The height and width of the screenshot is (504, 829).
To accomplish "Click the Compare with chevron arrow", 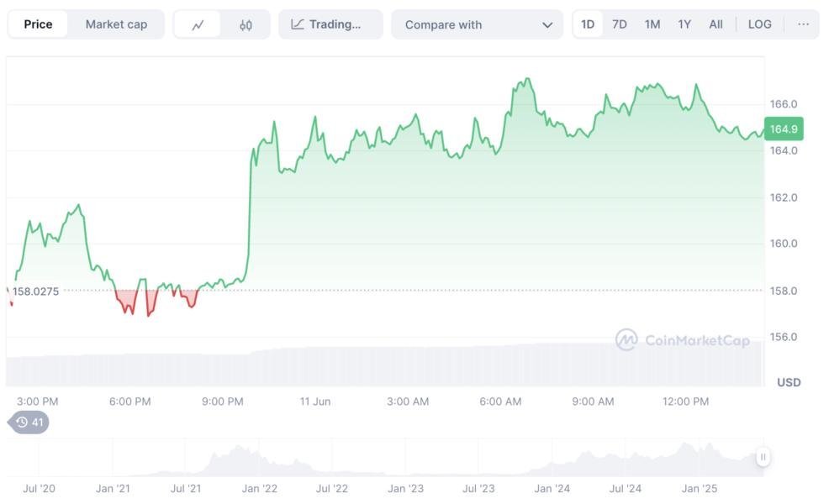I will click(x=547, y=25).
